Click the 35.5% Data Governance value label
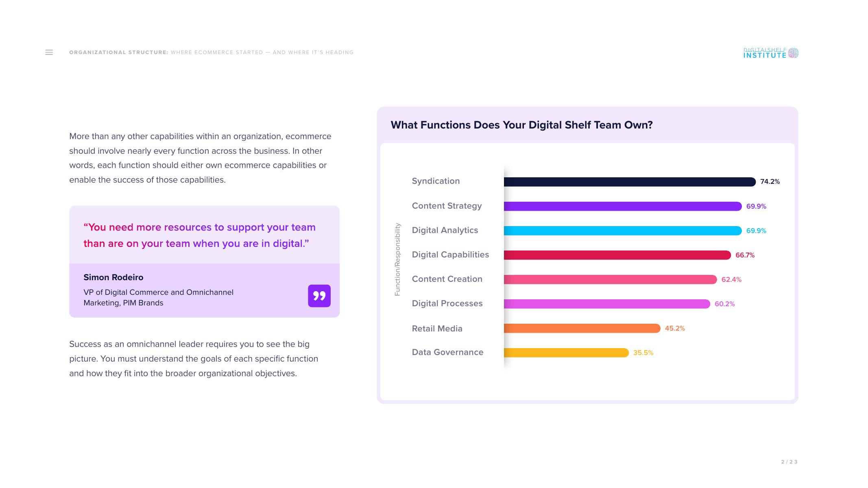868x488 pixels. pyautogui.click(x=643, y=353)
